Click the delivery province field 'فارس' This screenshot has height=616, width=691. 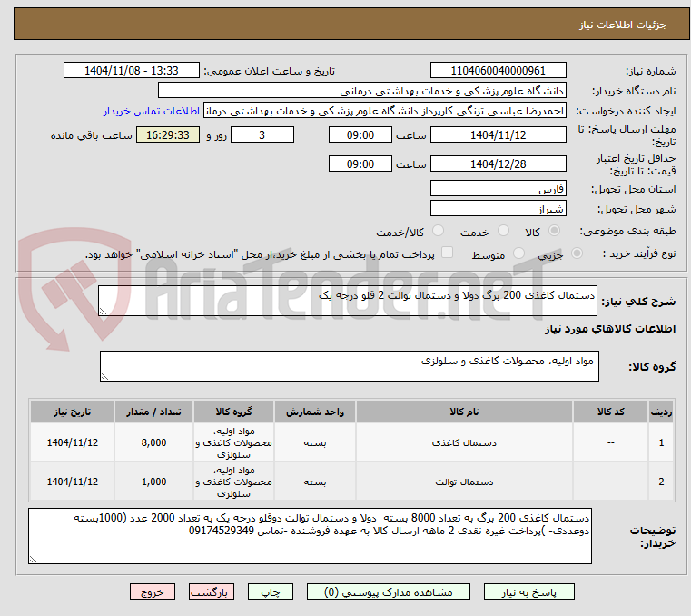coord(498,189)
